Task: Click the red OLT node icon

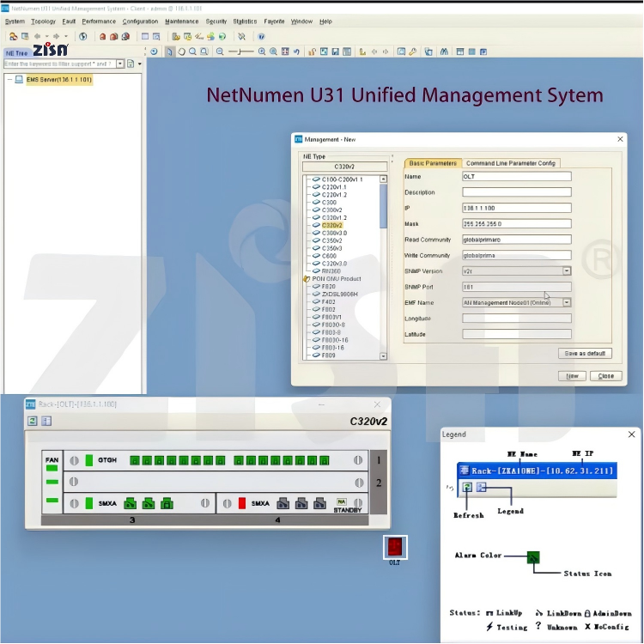Action: pyautogui.click(x=395, y=547)
